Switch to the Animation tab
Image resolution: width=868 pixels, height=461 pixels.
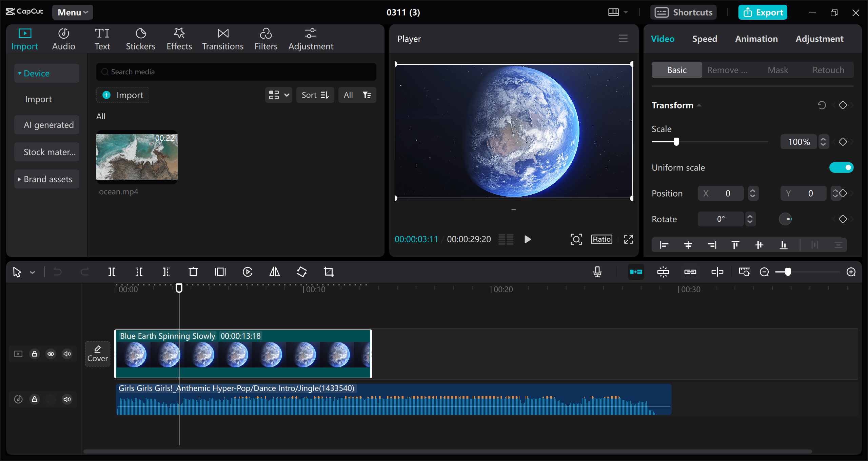coord(756,39)
